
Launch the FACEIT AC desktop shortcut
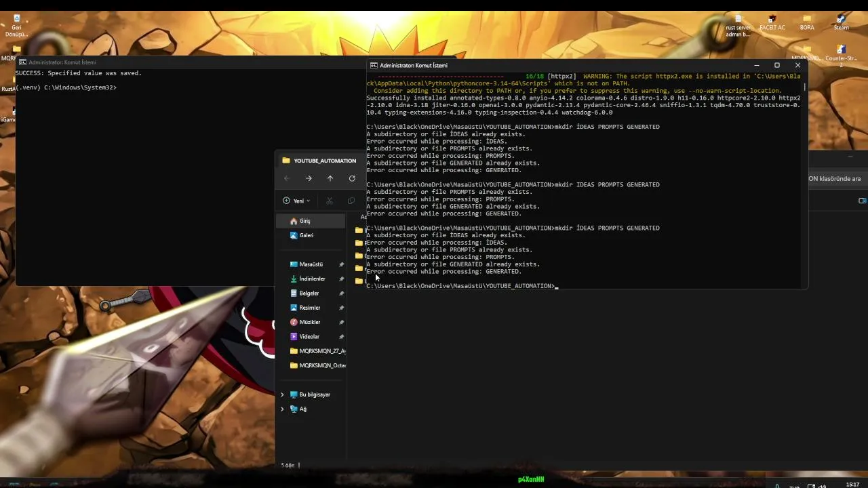[772, 23]
